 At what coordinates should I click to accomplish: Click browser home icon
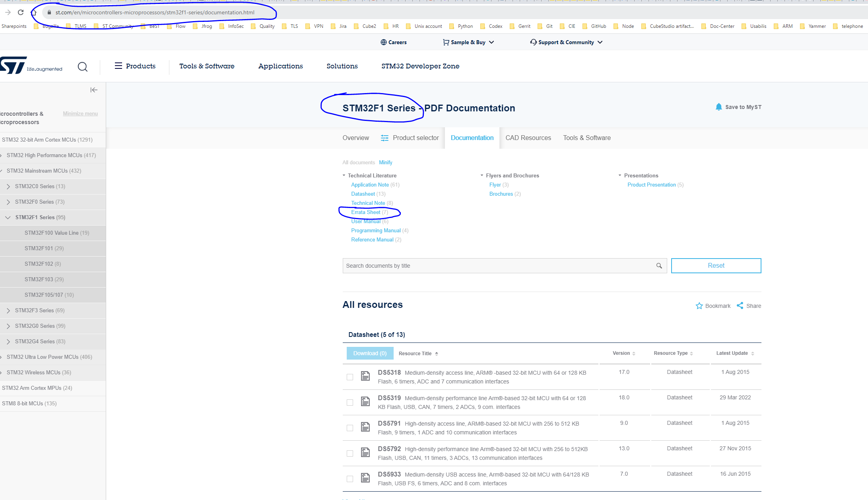[x=34, y=12]
